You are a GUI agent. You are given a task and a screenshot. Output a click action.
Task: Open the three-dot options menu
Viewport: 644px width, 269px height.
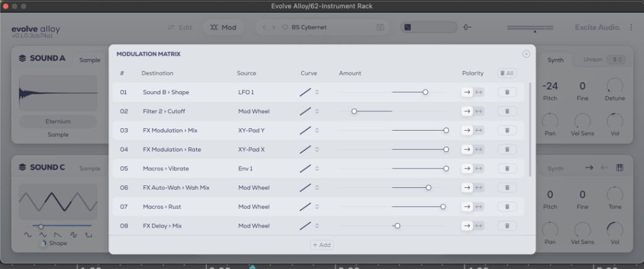631,28
